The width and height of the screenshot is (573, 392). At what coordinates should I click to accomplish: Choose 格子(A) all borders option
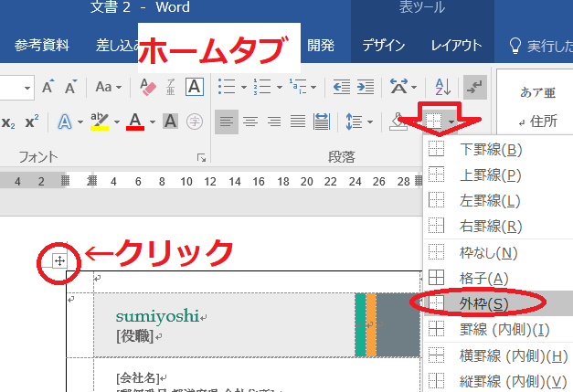483,278
